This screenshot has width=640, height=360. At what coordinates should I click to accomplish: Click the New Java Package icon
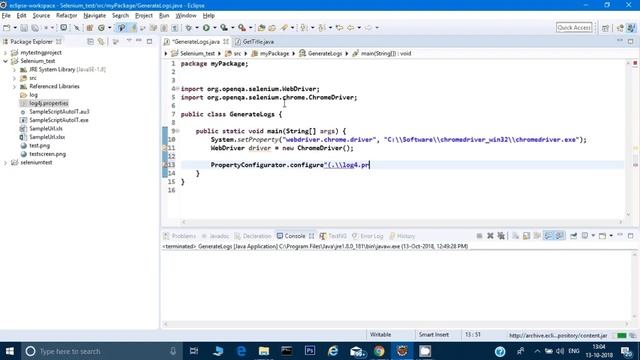(x=90, y=28)
